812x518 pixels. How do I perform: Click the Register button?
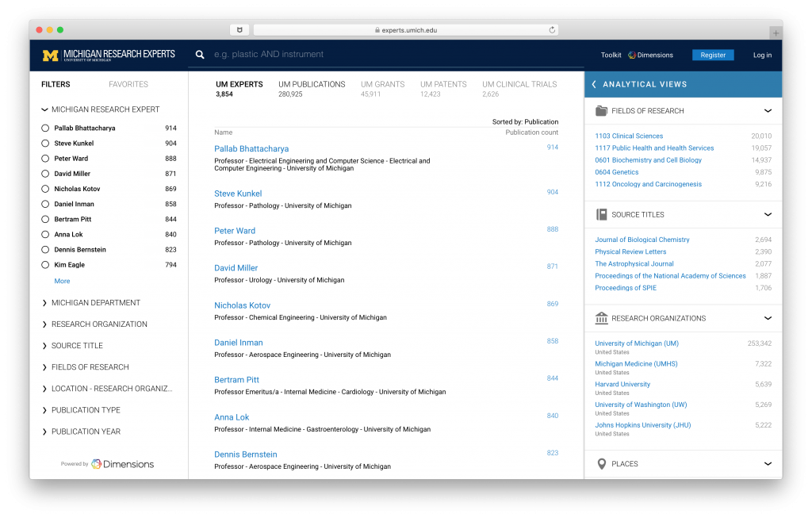pos(713,55)
